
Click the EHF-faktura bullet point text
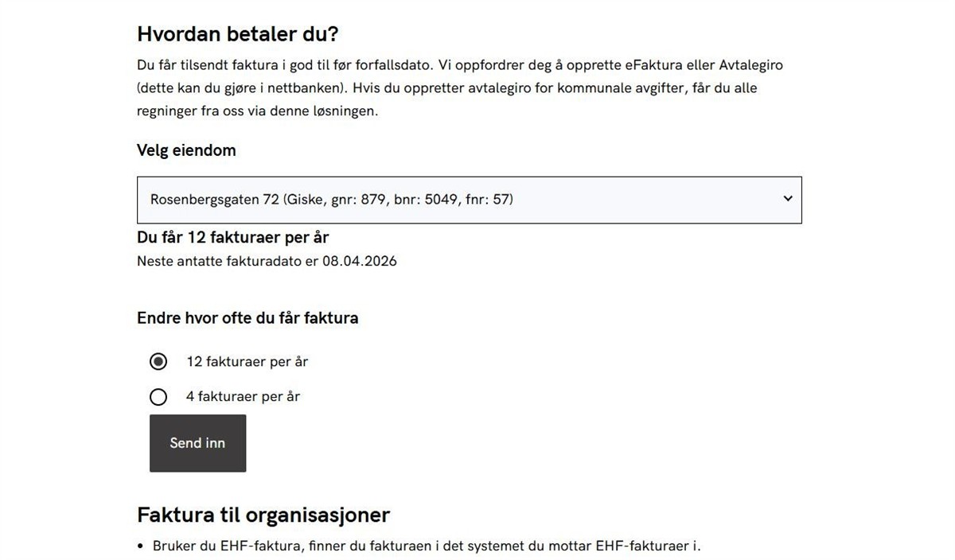point(427,546)
